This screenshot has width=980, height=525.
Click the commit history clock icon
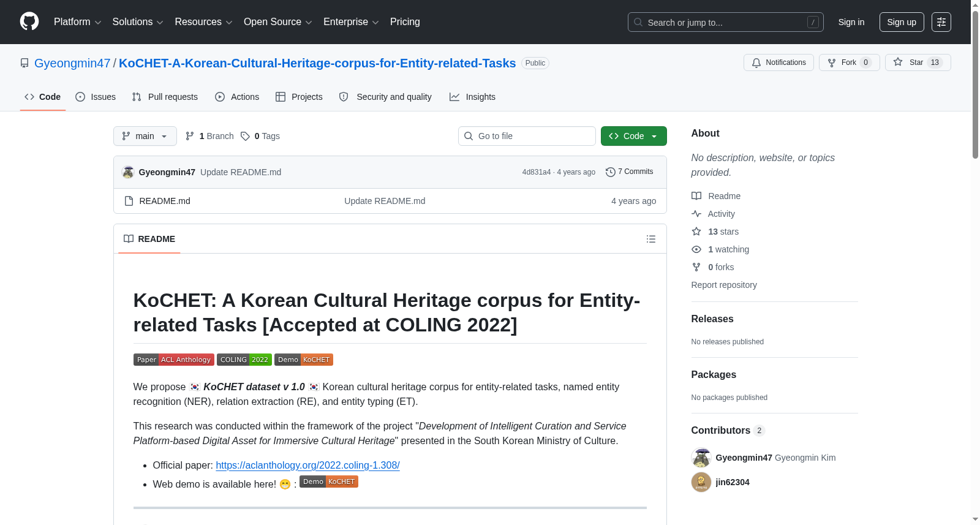coord(610,172)
